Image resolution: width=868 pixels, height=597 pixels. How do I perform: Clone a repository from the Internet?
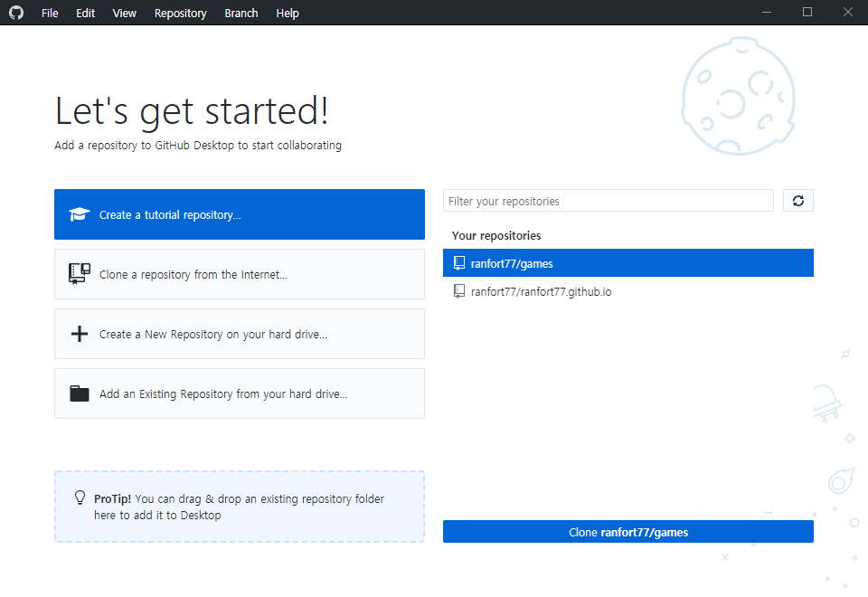(240, 273)
